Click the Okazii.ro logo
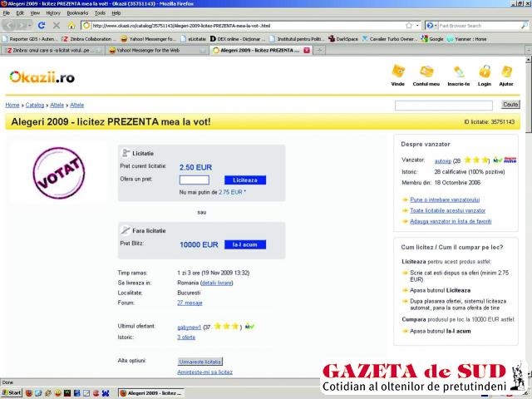 42,77
